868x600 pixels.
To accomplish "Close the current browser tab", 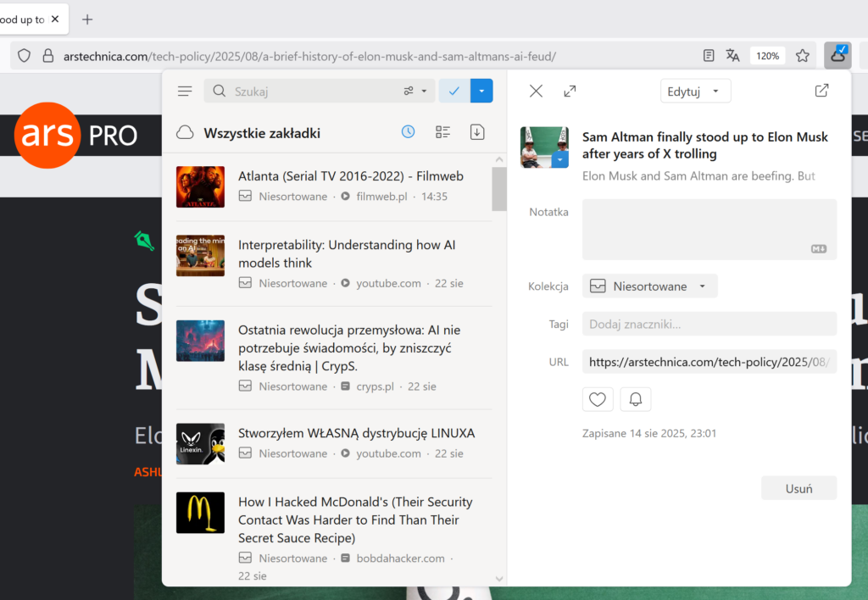I will [x=55, y=19].
